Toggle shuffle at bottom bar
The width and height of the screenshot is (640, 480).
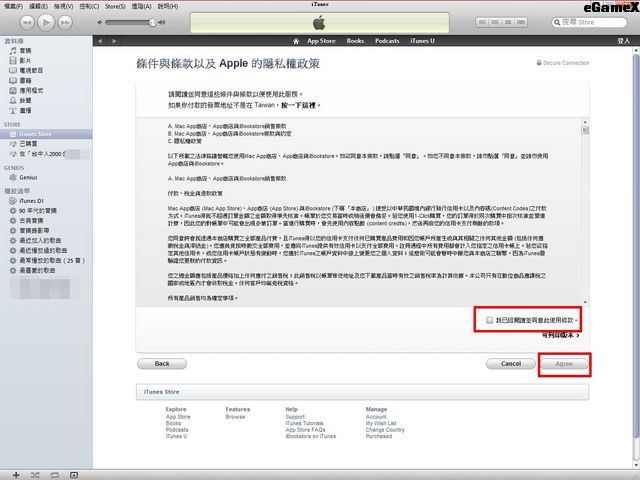35,475
